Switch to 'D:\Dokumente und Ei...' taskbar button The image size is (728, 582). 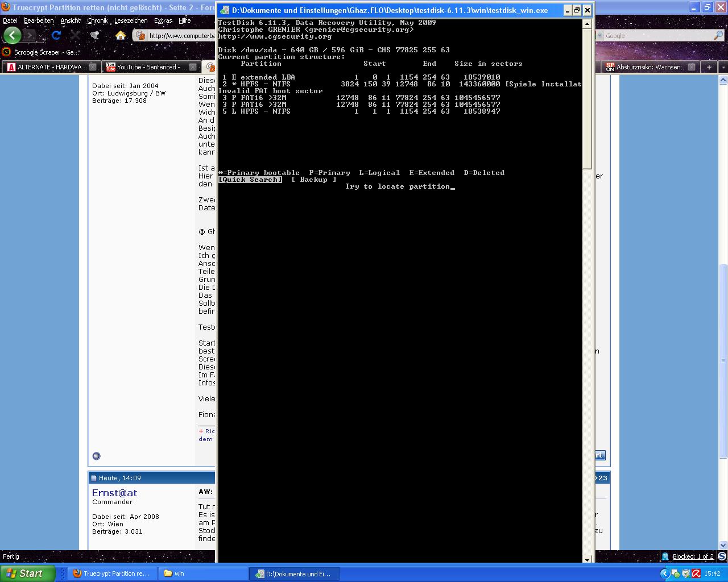pos(295,573)
